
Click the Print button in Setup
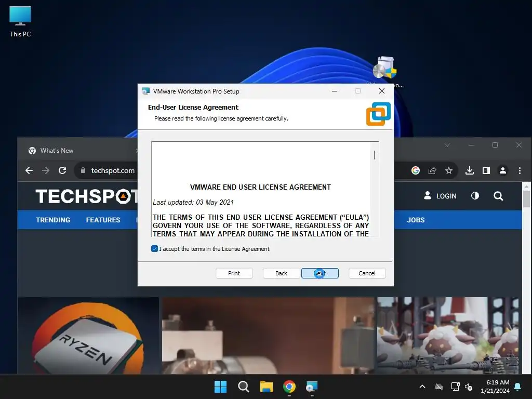[234, 273]
